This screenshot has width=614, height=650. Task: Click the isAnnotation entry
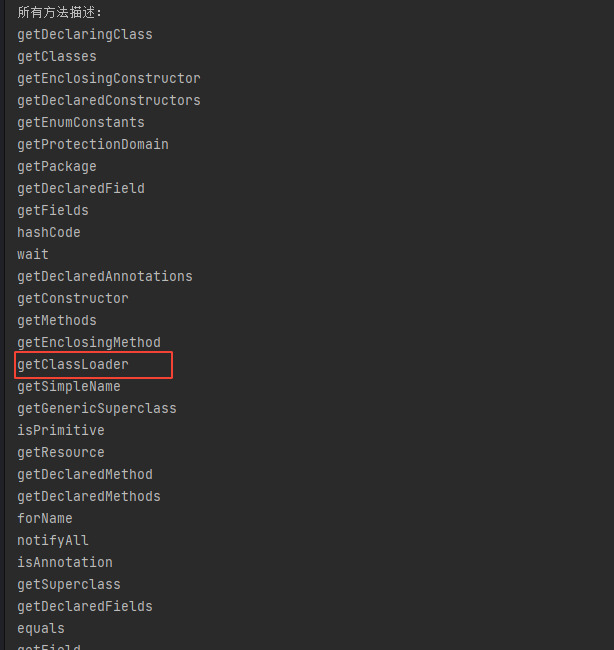(x=65, y=563)
